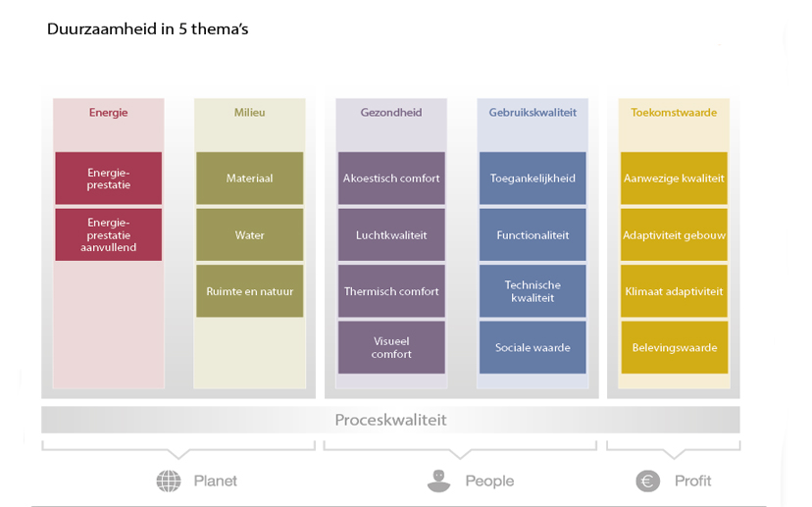This screenshot has height=507, width=812.
Task: Select the Toekomstwaarde column header
Action: click(x=674, y=113)
